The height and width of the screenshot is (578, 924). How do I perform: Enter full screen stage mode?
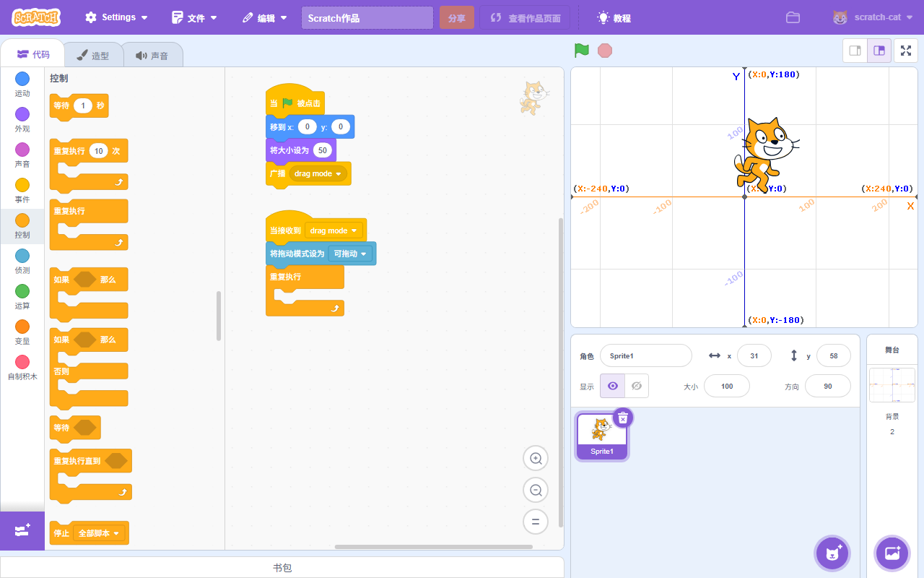906,51
